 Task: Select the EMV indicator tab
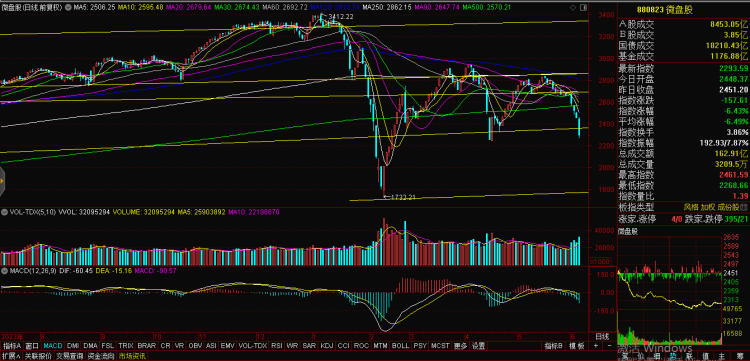(x=228, y=345)
